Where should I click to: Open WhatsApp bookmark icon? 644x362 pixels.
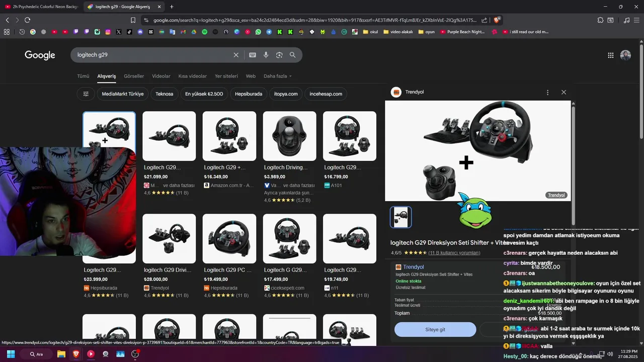[258, 32]
